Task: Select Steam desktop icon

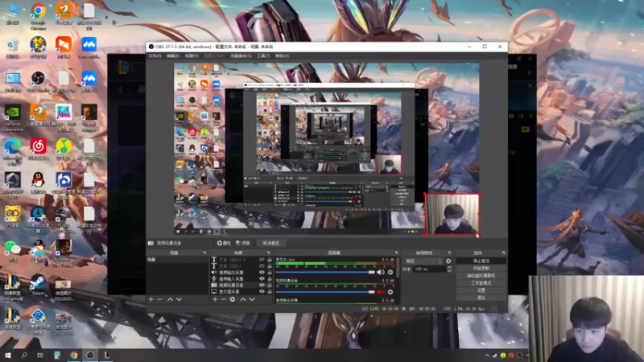Action: pyautogui.click(x=38, y=285)
